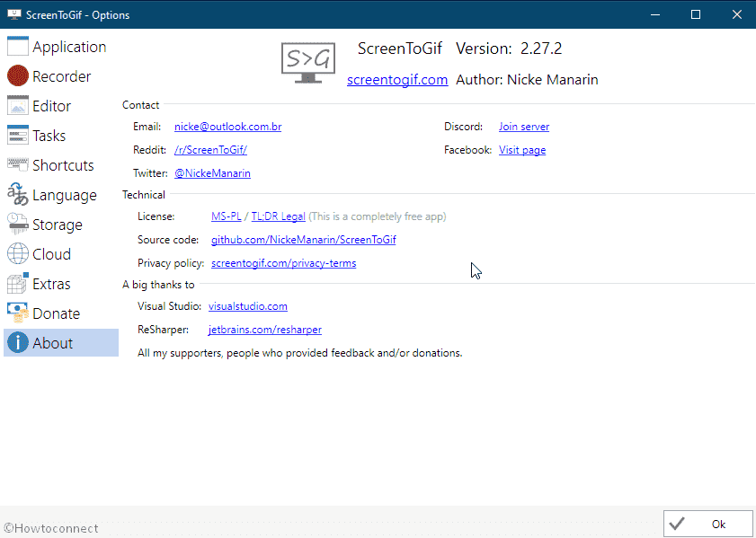Open the nicke@outlook.com.br email link
This screenshot has width=756, height=538.
[227, 127]
